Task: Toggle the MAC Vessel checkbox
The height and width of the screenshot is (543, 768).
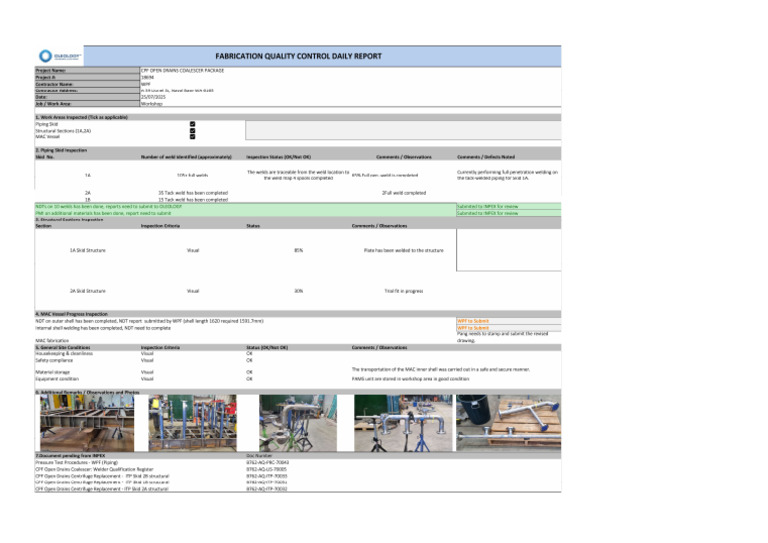Action: tap(192, 137)
